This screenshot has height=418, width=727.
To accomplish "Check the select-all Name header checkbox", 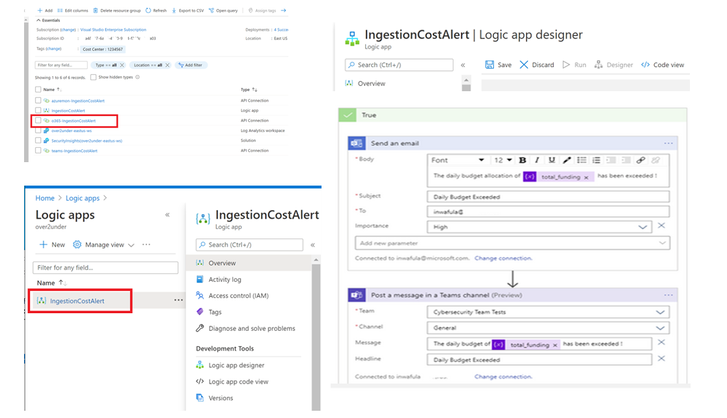I will tap(38, 89).
